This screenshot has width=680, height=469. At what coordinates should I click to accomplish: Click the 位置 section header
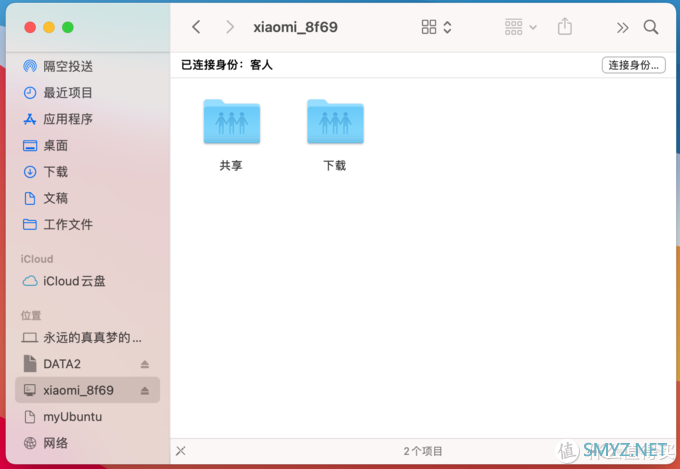[31, 315]
